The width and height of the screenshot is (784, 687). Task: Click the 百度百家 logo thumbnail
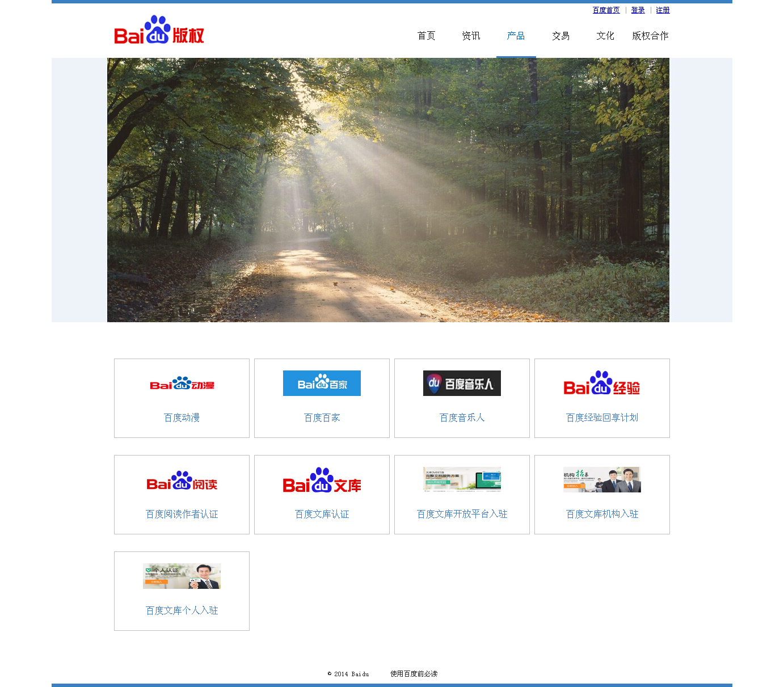pyautogui.click(x=322, y=383)
